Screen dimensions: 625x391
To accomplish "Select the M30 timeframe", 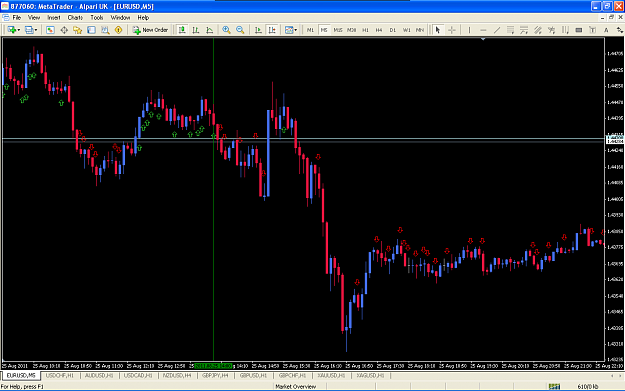I will 351,30.
